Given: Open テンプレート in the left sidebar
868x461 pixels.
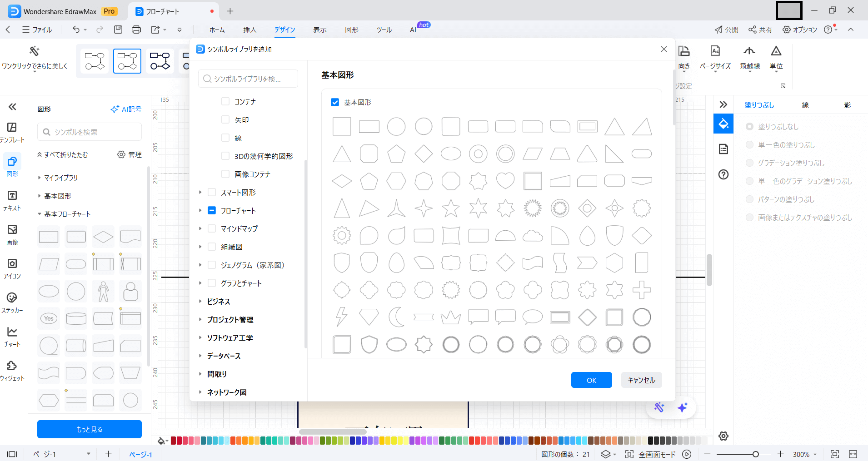Looking at the screenshot, I should click(x=12, y=132).
